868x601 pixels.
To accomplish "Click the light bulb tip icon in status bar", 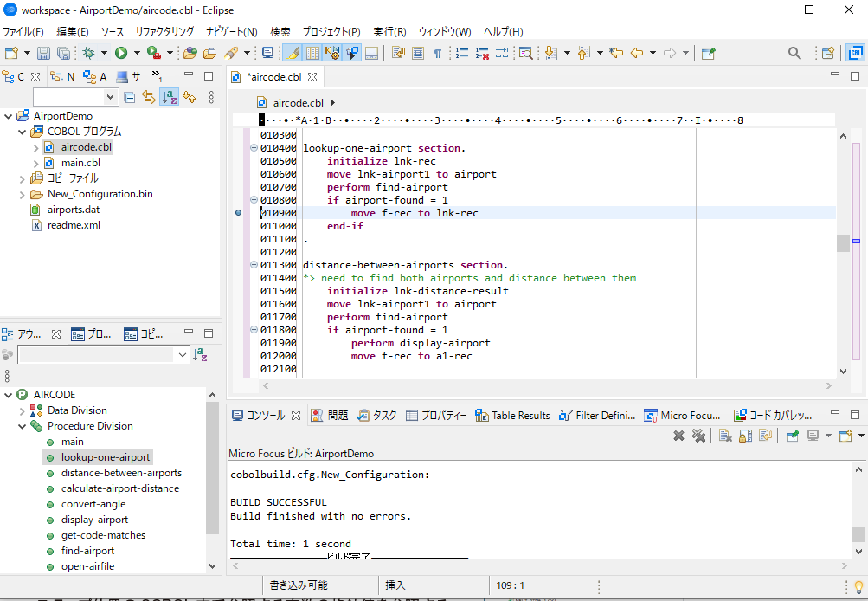I will coord(858,586).
